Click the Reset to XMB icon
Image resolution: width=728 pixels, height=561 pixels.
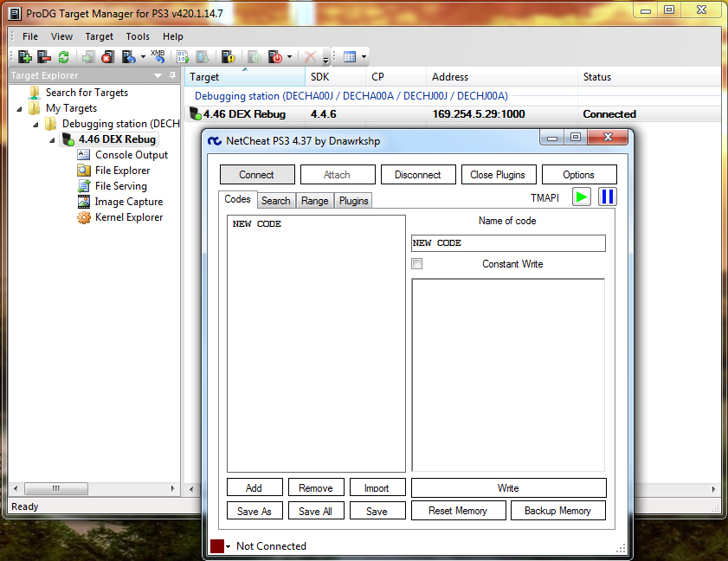point(158,56)
